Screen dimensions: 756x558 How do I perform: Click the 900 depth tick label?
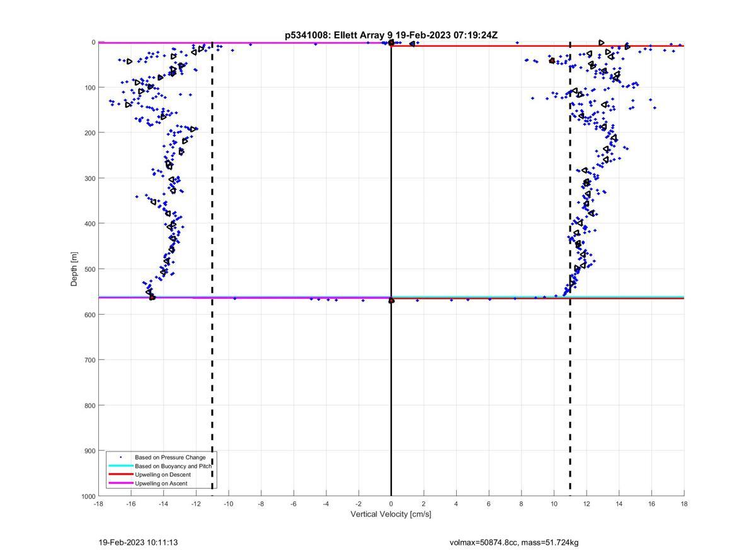click(x=90, y=451)
